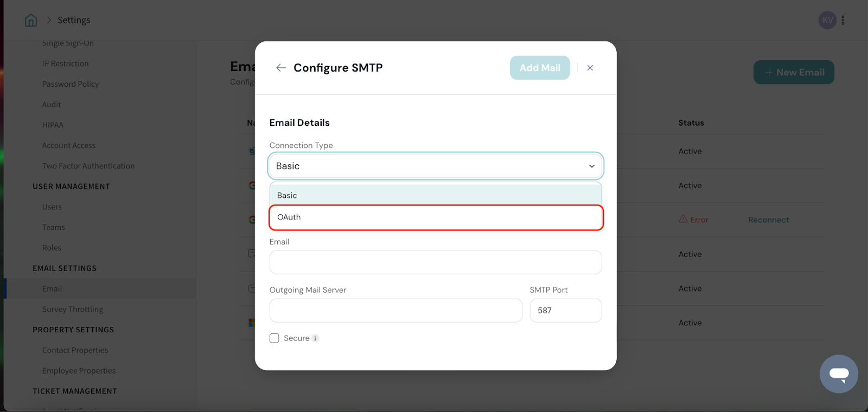The image size is (868, 412).
Task: Click the Email address input field
Action: (435, 262)
